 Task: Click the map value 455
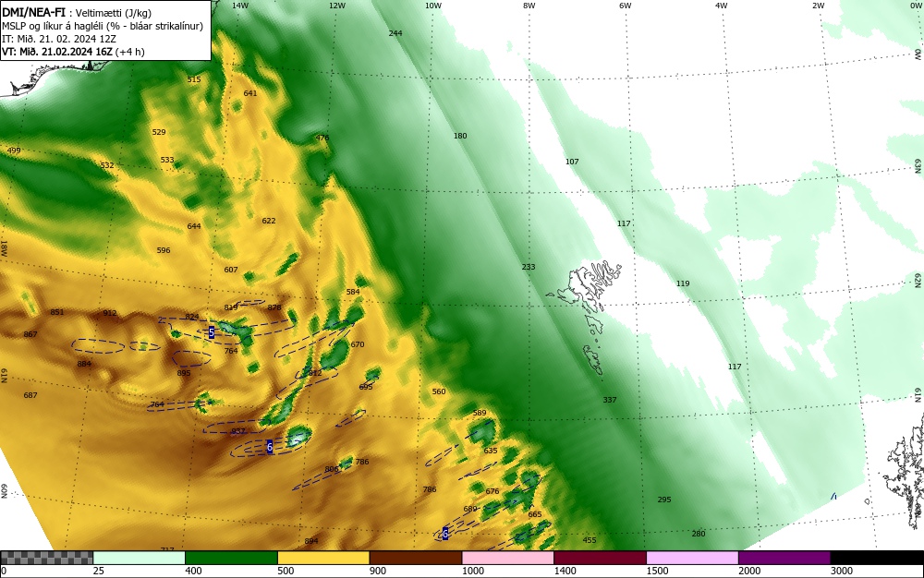(590, 540)
